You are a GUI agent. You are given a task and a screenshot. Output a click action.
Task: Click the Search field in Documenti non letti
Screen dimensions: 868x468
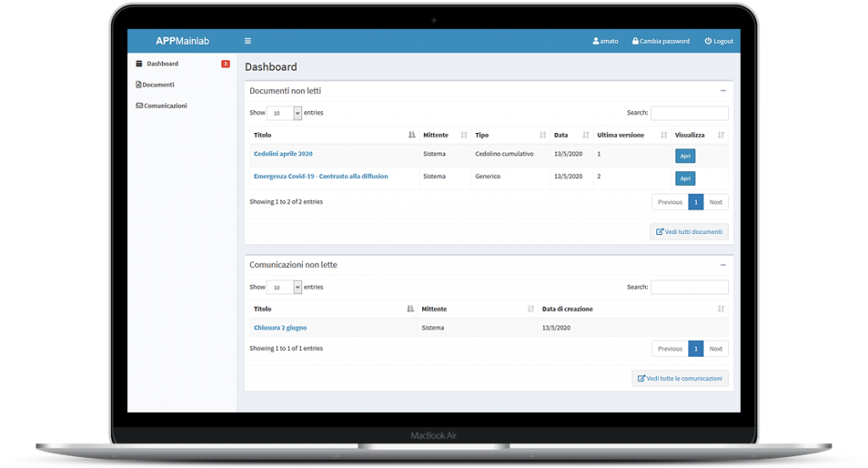pos(689,113)
